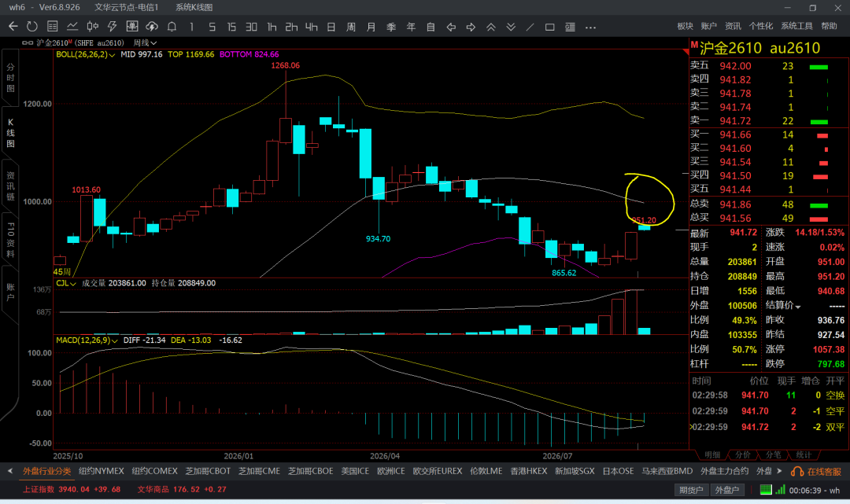Open F10资料 sidebar tab
This screenshot has width=850, height=504.
point(10,240)
